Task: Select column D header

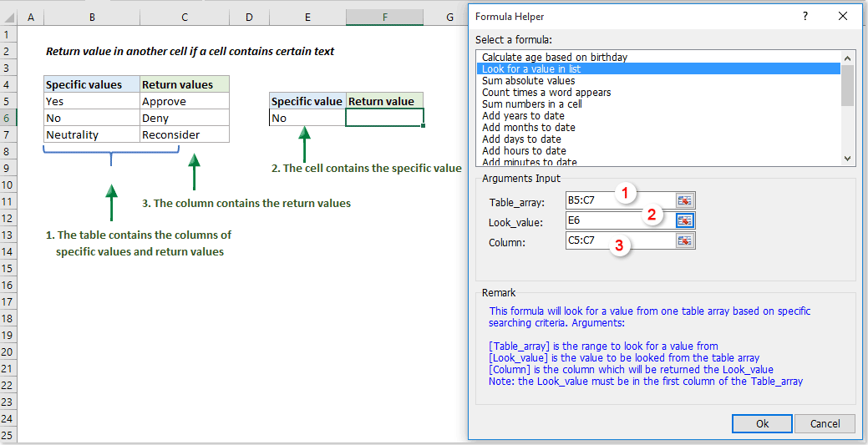Action: 249,18
